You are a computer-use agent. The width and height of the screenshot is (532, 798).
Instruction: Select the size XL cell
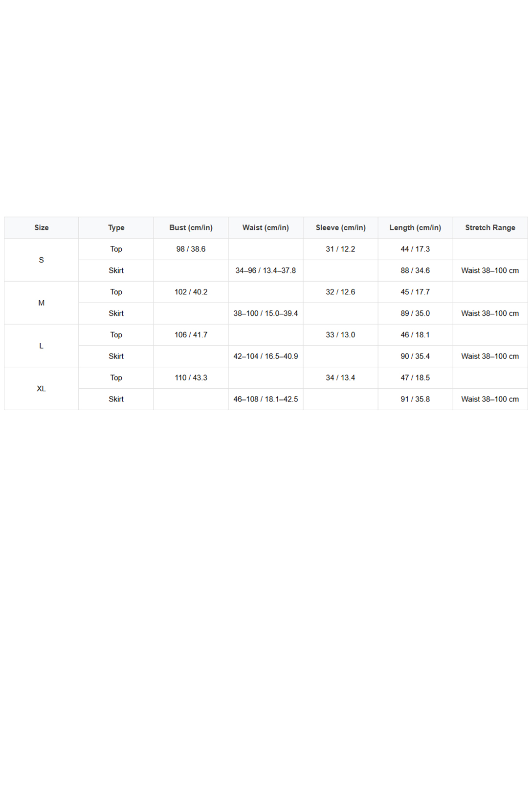[42, 389]
